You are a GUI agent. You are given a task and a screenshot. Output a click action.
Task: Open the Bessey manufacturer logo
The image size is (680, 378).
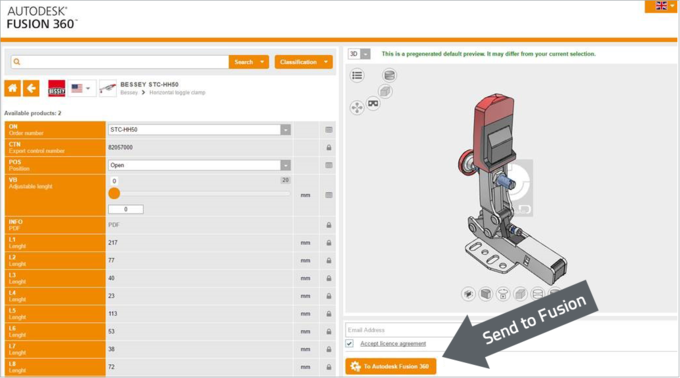[x=56, y=88]
